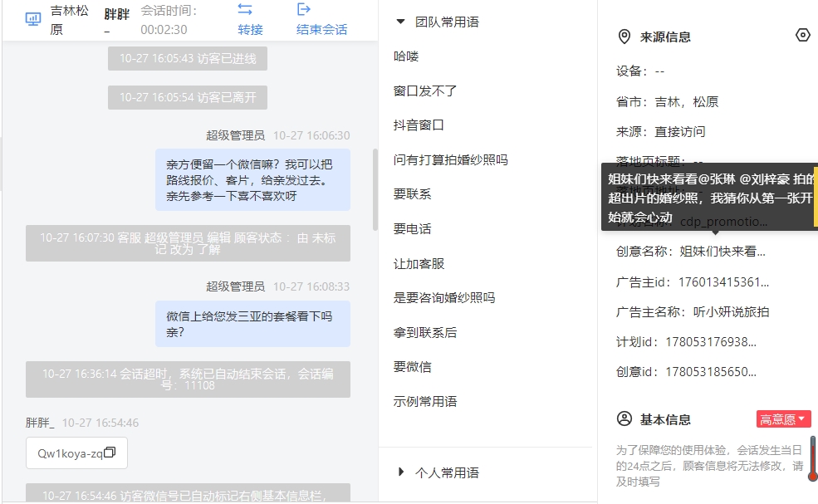This screenshot has height=504, width=818.
Task: Select the quick phrase 问有打算拍婚纱照吗
Action: click(x=451, y=159)
